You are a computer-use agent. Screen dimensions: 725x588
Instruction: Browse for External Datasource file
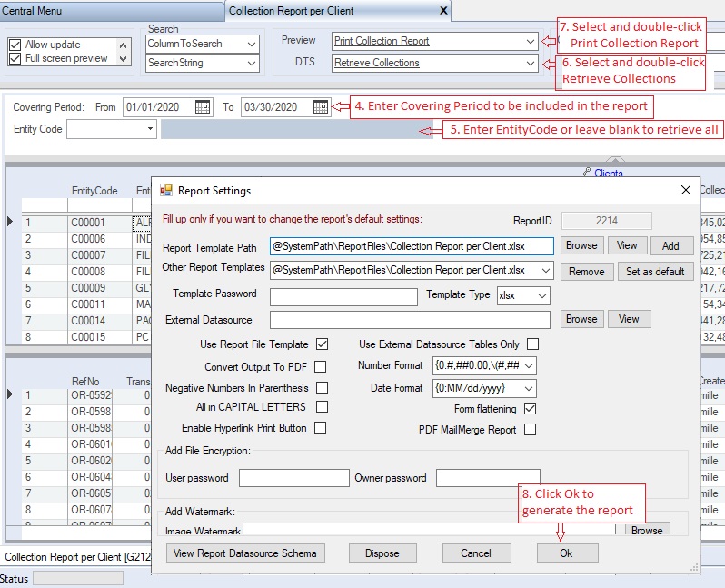(581, 319)
